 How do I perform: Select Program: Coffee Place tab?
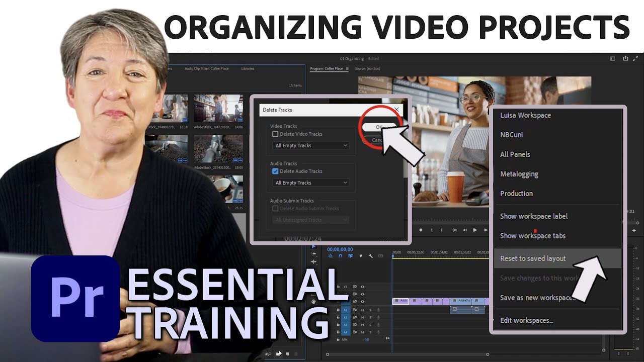(x=327, y=69)
